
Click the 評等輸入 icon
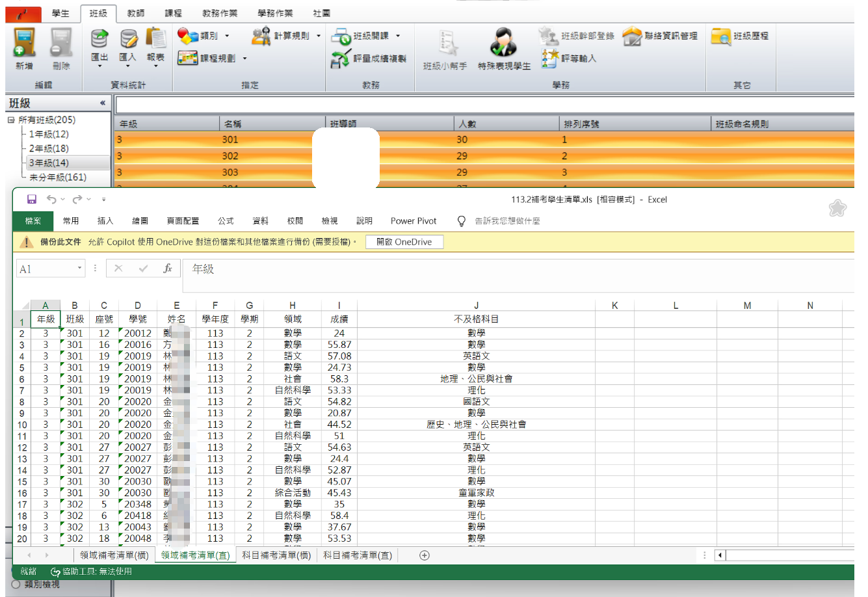(550, 59)
